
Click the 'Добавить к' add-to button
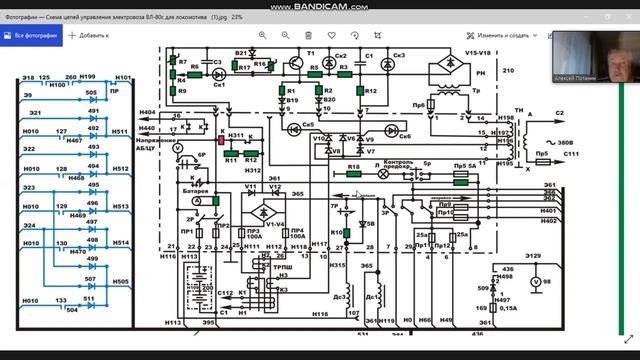(x=89, y=36)
